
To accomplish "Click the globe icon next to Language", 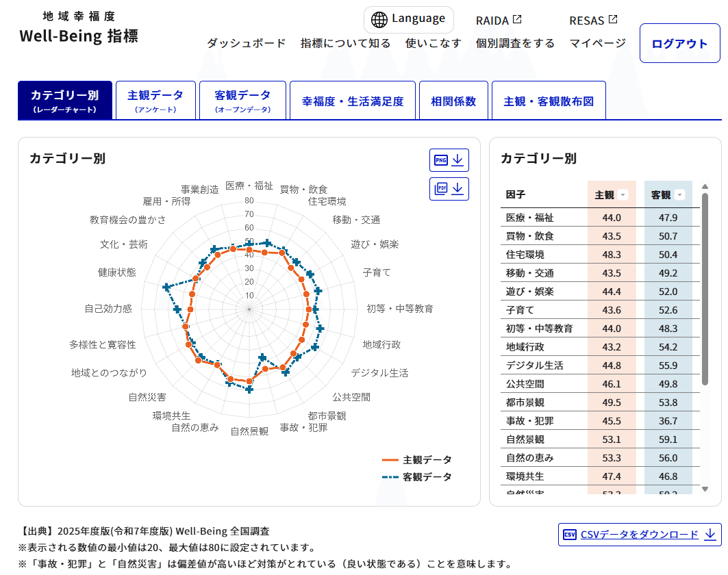I will (380, 20).
